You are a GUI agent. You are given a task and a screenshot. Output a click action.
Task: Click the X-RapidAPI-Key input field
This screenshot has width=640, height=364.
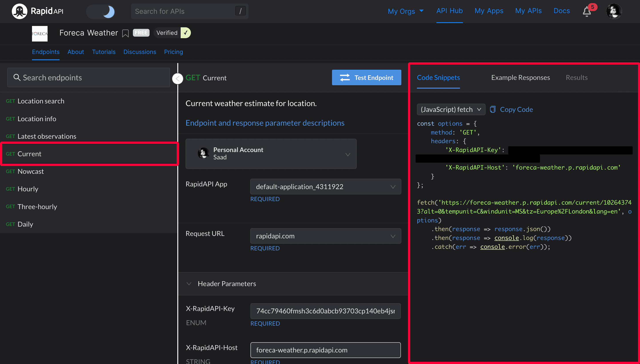(x=325, y=311)
